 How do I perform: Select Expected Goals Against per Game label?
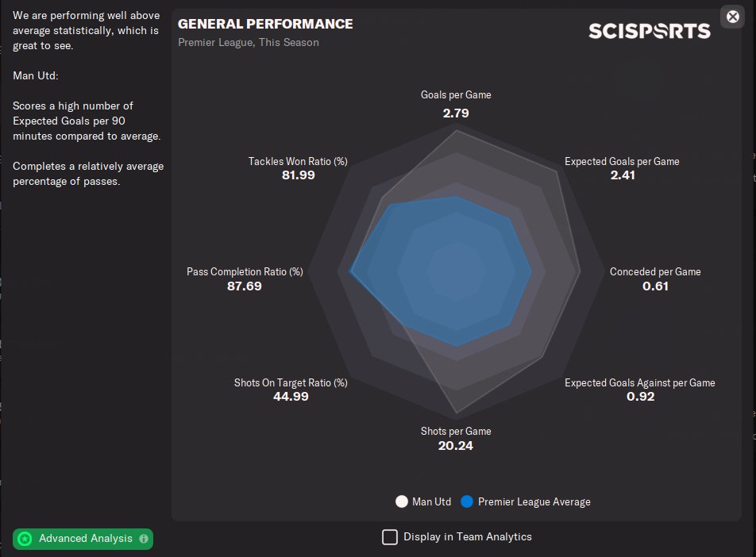pyautogui.click(x=639, y=382)
